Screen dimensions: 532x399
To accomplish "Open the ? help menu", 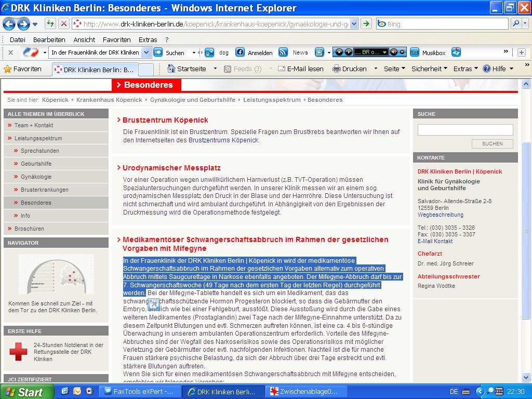I will tap(167, 39).
